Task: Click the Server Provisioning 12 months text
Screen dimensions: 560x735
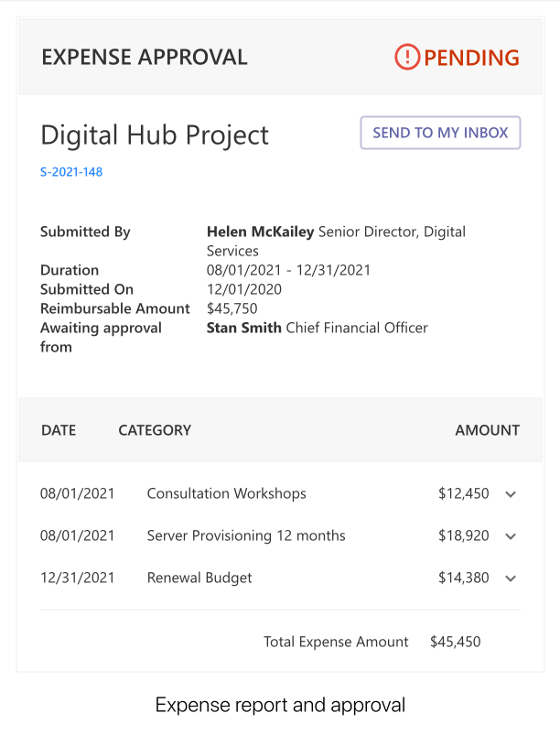Action: (246, 535)
